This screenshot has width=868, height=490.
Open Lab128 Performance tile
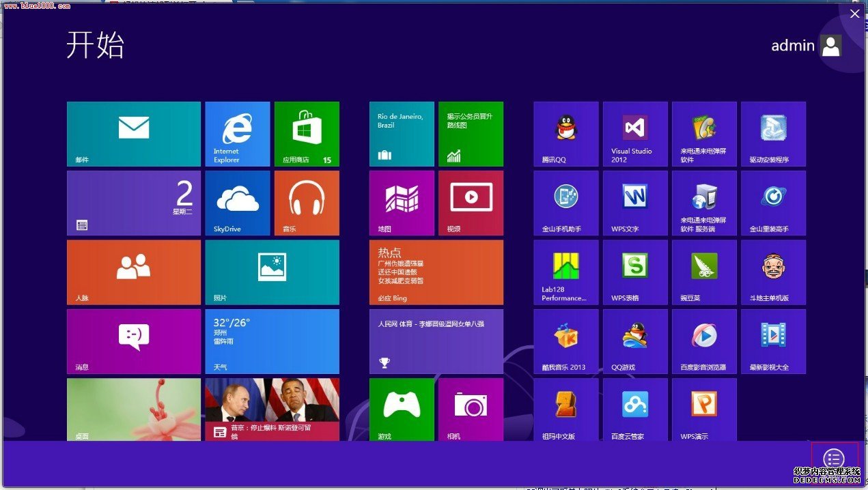pos(566,272)
